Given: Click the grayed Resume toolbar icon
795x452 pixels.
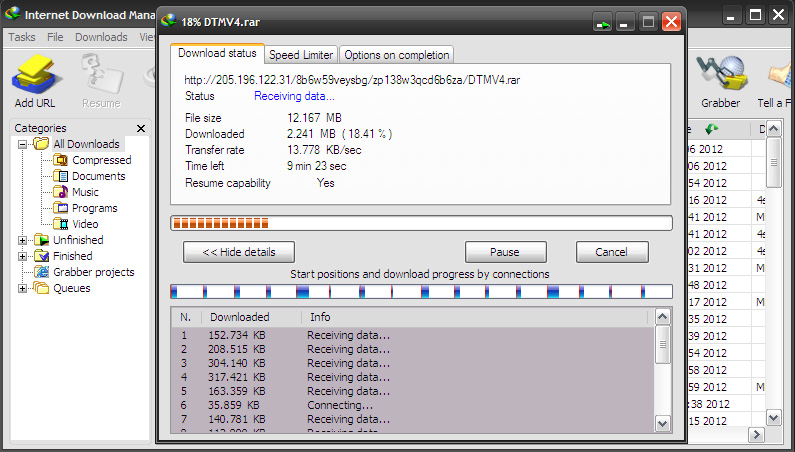Looking at the screenshot, I should coord(102,75).
